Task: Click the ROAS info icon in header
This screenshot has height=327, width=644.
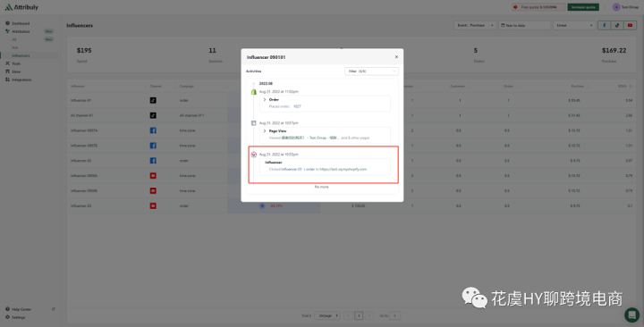Action: coord(631,86)
